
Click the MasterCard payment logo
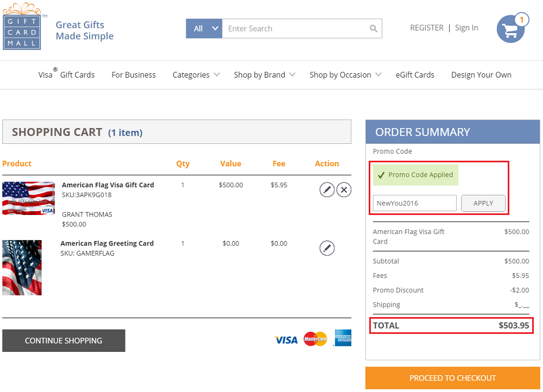[x=315, y=339]
